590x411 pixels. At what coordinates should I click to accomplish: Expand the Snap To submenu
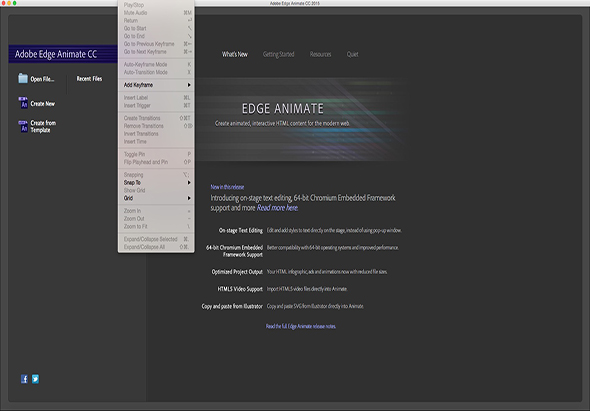pyautogui.click(x=156, y=183)
